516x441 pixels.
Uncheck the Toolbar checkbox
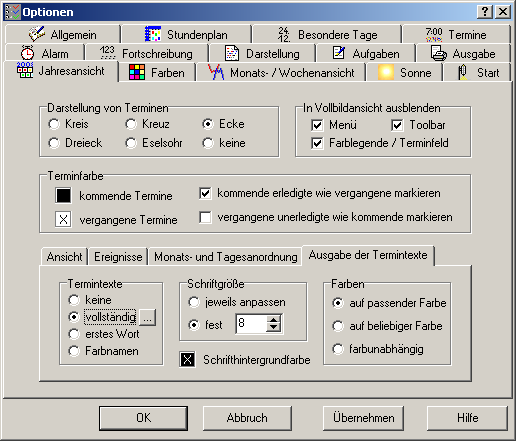[397, 125]
